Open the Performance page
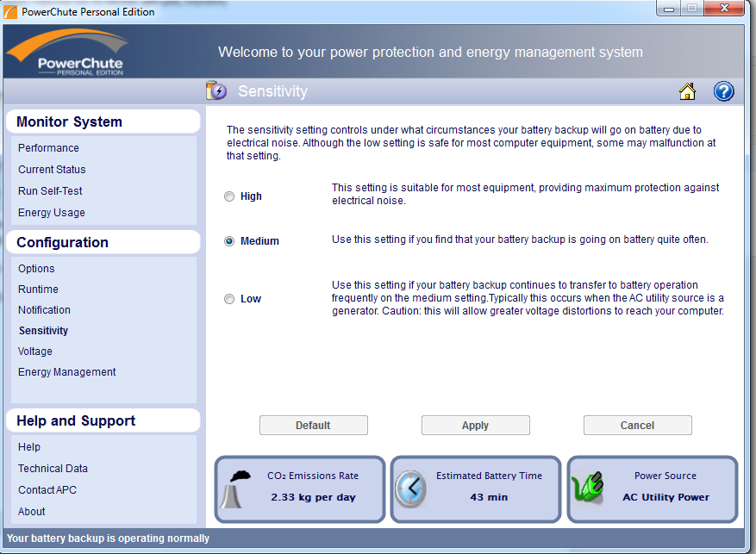Viewport: 756px width, 554px height. pyautogui.click(x=48, y=148)
